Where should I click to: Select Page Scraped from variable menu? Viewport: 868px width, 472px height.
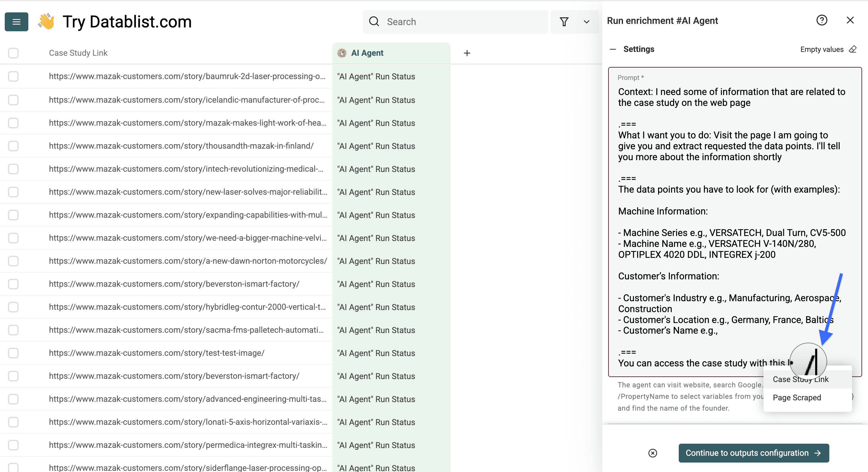[x=797, y=398]
